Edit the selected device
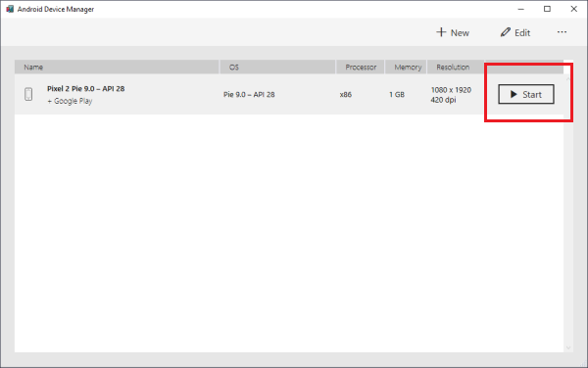 click(515, 32)
